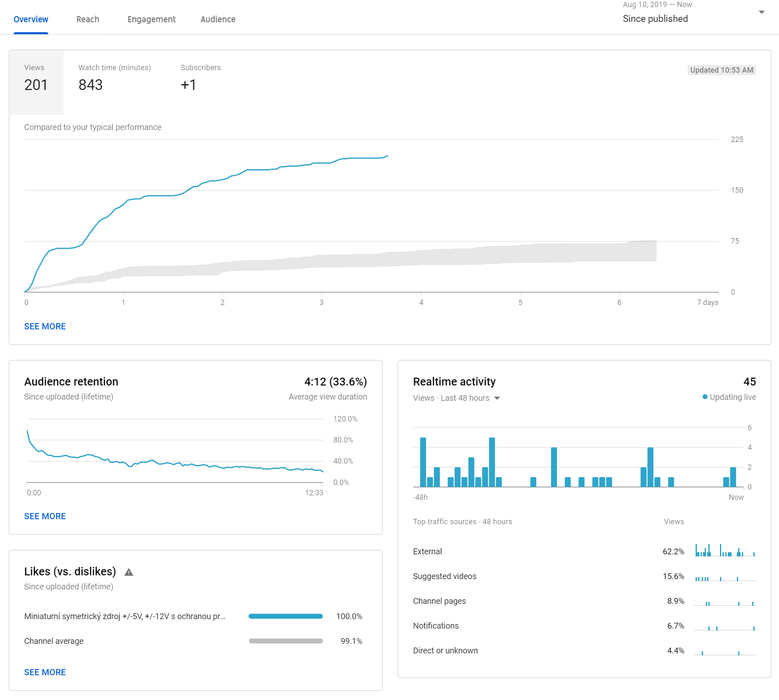Image resolution: width=779 pixels, height=700 pixels.
Task: Click SEE MORE under Audience retention
Action: coord(45,516)
